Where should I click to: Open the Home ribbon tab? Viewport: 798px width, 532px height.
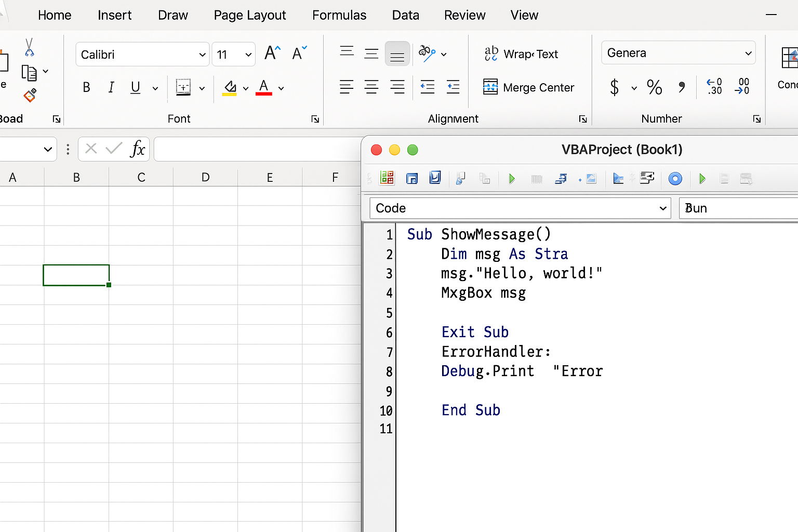pyautogui.click(x=55, y=15)
